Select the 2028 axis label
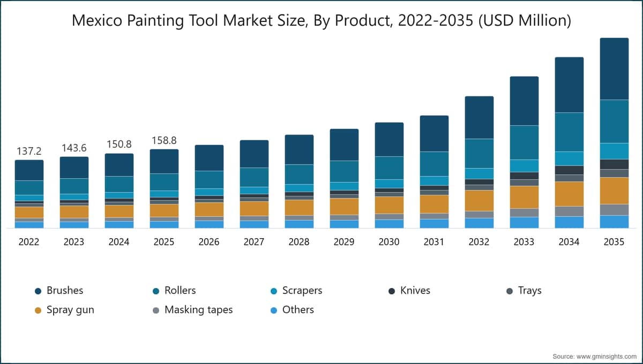 pos(299,242)
